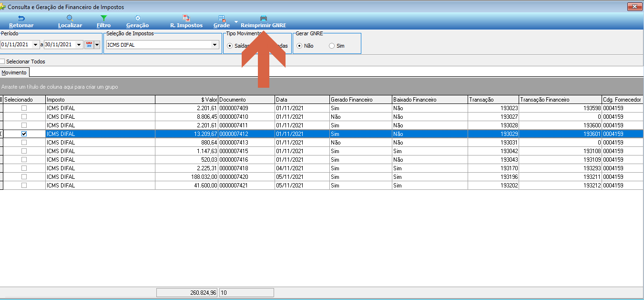644x300 pixels.
Task: Sort by the Imposto column header
Action: [100, 100]
